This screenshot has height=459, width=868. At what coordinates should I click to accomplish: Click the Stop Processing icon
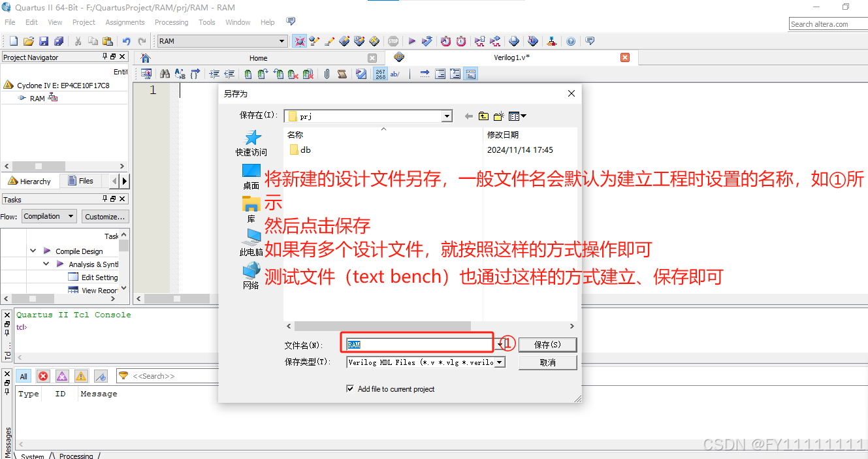pyautogui.click(x=393, y=41)
